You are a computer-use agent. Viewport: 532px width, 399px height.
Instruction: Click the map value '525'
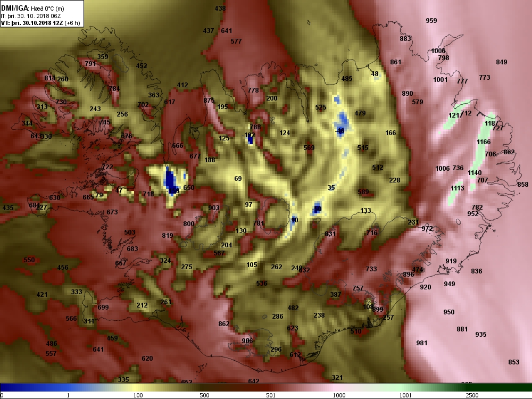pyautogui.click(x=321, y=107)
